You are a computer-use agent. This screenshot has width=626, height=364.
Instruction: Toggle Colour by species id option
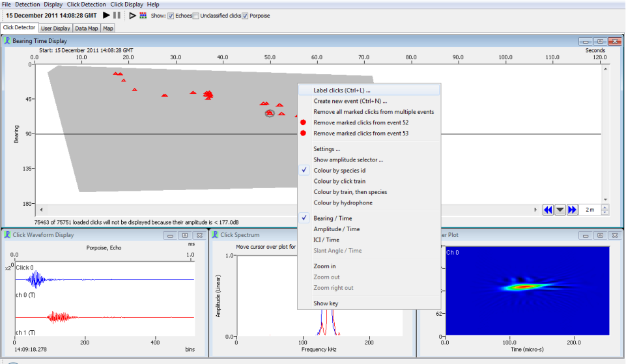point(369,171)
